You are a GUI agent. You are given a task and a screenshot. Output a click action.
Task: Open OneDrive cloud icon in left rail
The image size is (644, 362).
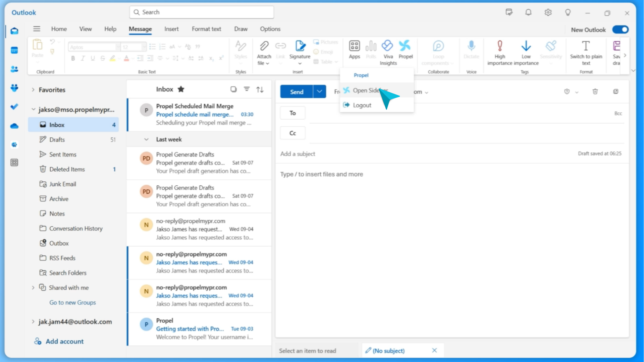pos(14,126)
